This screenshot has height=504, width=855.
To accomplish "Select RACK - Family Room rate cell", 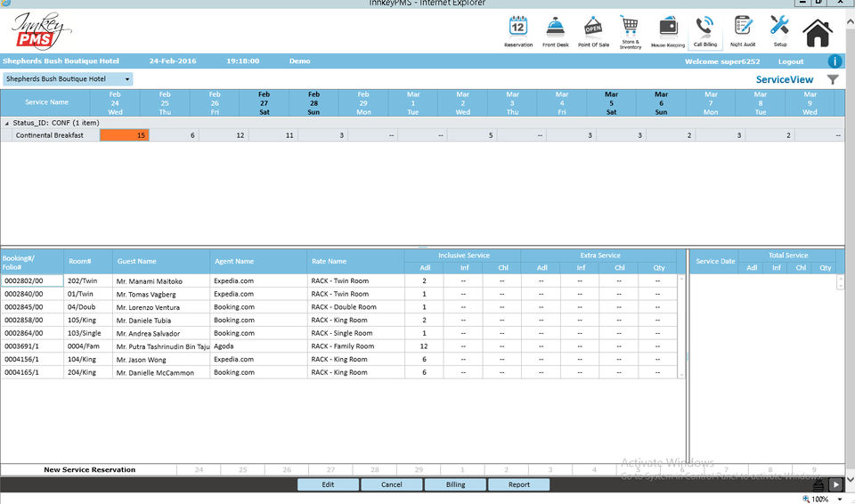I will pyautogui.click(x=355, y=346).
